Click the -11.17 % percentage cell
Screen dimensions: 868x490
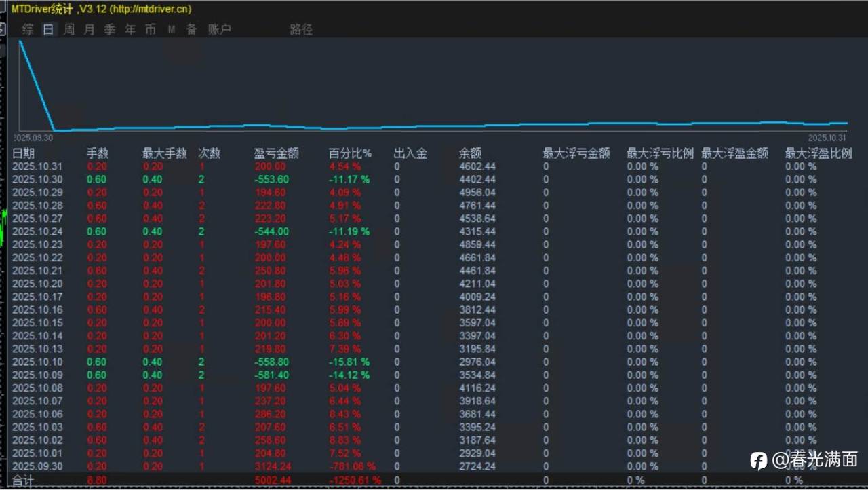[x=349, y=180]
